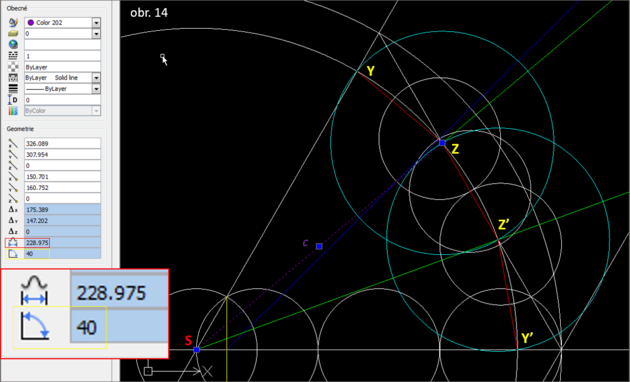Screen dimensions: 630x382
Task: Select the blue grip at point S
Action: tap(196, 350)
